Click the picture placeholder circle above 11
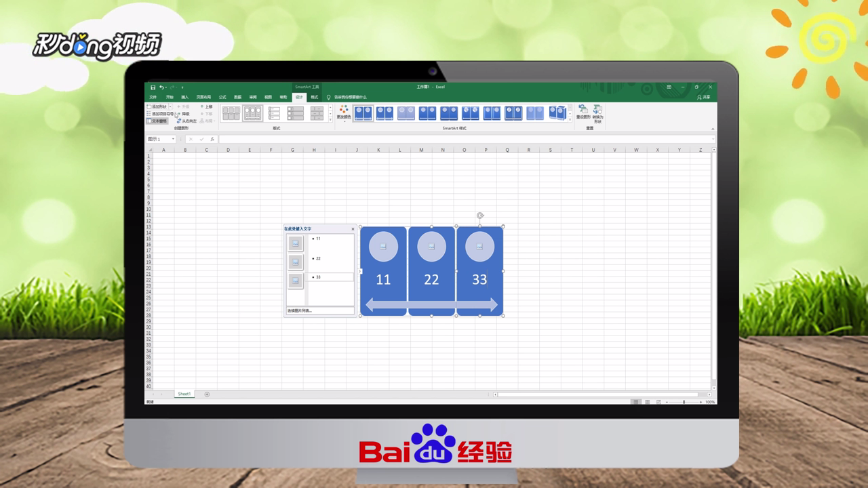The height and width of the screenshot is (488, 868). pyautogui.click(x=384, y=247)
